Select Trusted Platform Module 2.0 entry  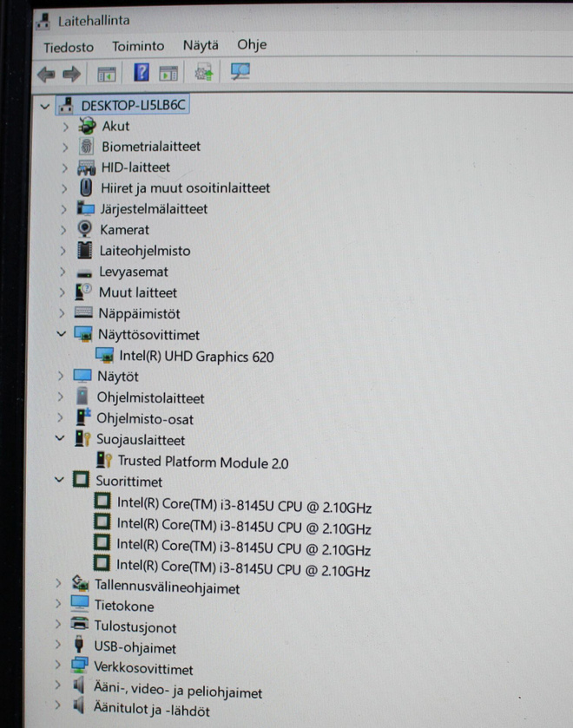point(203,462)
